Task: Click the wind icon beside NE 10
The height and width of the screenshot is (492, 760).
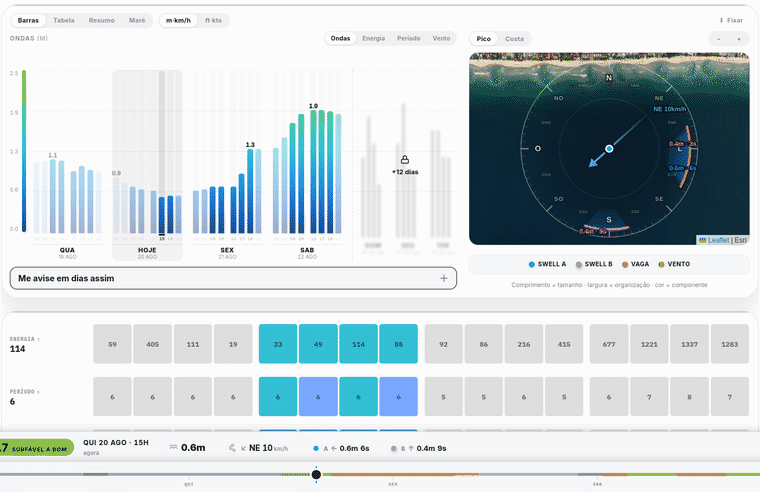Action: 232,448
